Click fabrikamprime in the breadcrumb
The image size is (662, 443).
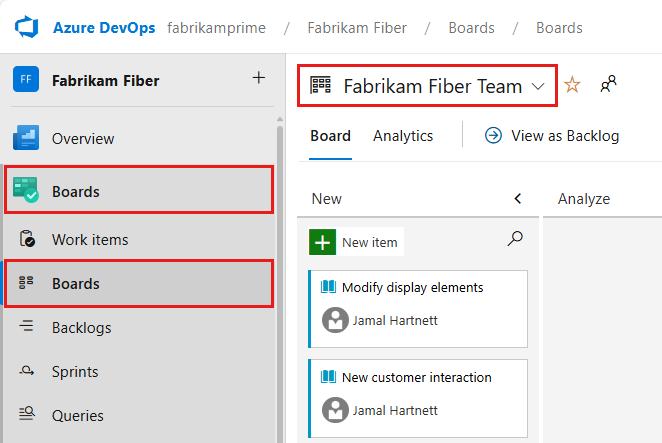[x=216, y=27]
